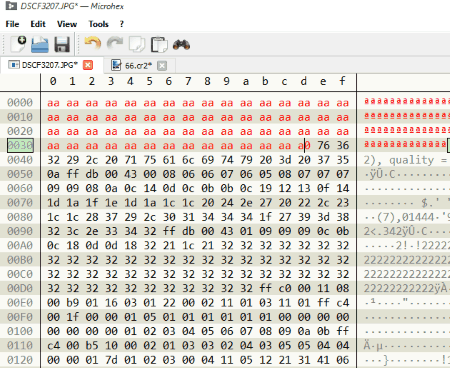The height and width of the screenshot is (368, 450).
Task: Close the 66.cr2* tab
Action: [x=162, y=66]
